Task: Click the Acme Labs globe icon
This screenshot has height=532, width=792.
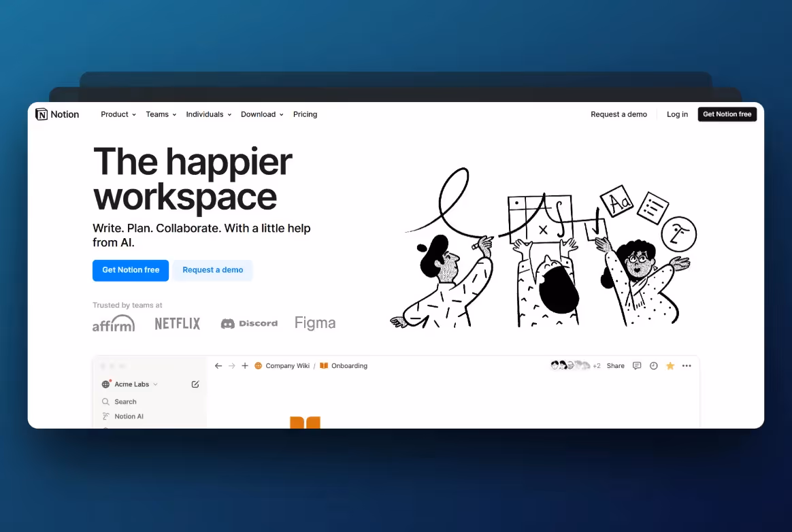Action: click(x=105, y=384)
